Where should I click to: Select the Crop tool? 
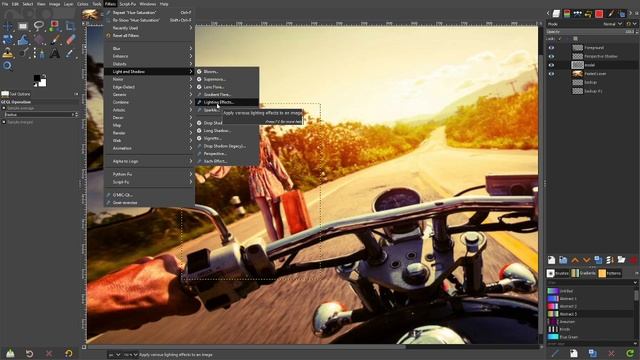(70, 26)
